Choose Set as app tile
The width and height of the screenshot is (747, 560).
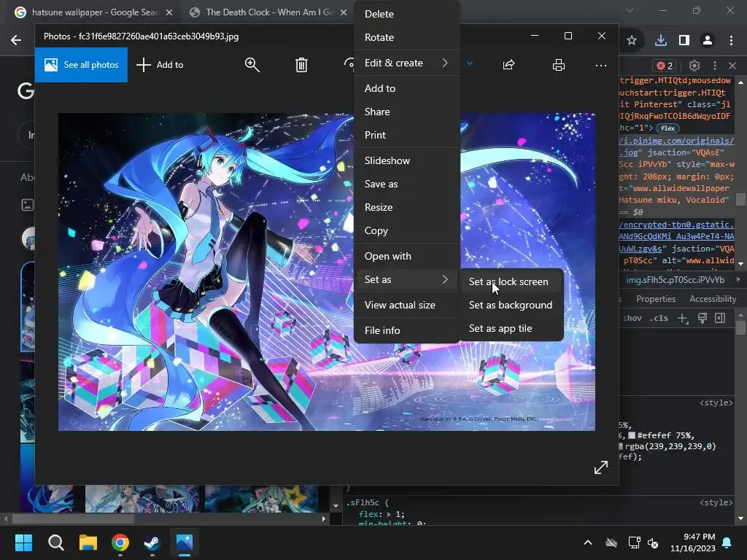511,328
